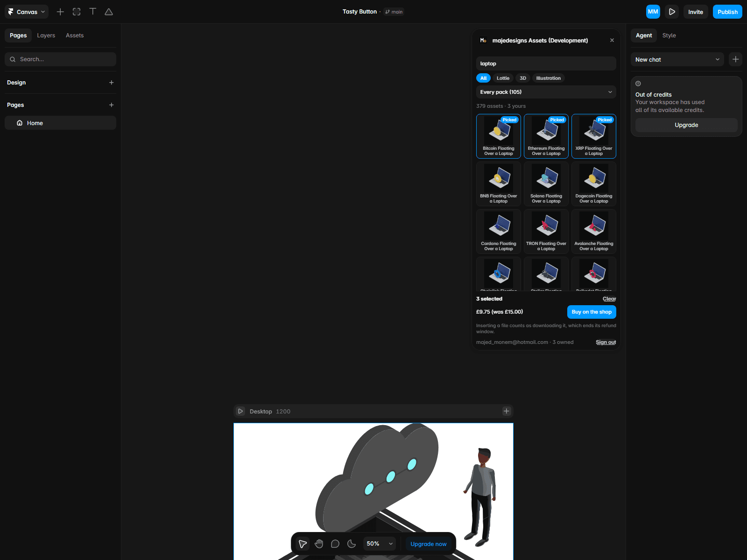
Task: Switch to the Pages tab
Action: pos(18,35)
